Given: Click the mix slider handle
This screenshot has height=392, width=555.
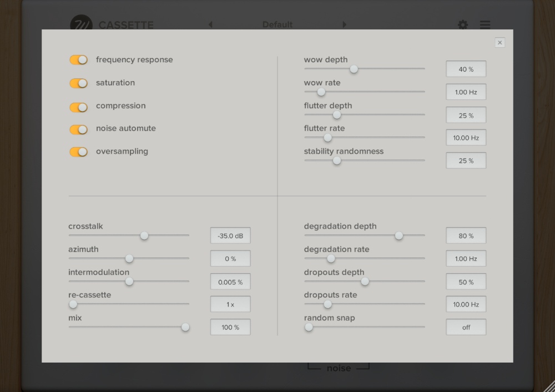Looking at the screenshot, I should pyautogui.click(x=185, y=327).
